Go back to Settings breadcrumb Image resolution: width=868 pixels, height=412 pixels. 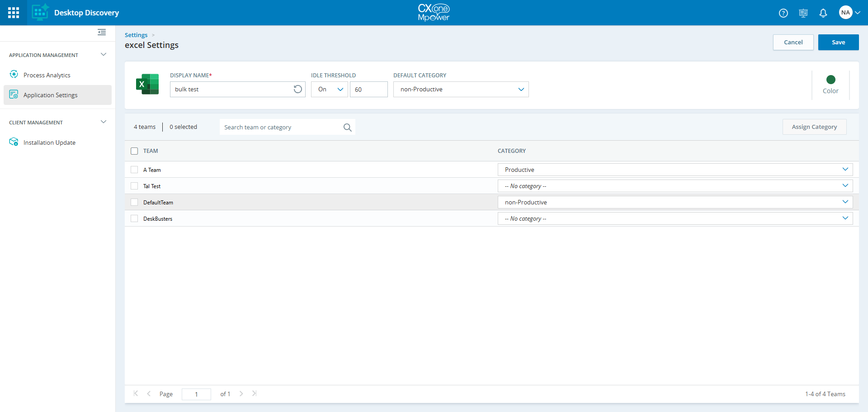136,35
